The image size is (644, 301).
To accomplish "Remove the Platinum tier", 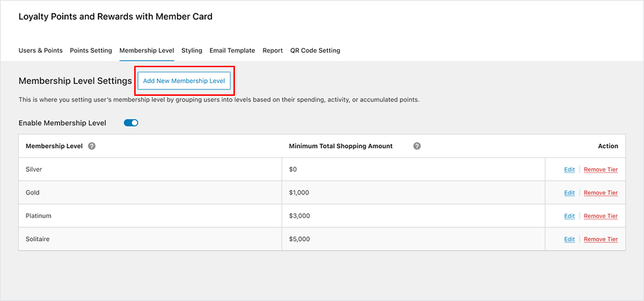I will [600, 216].
